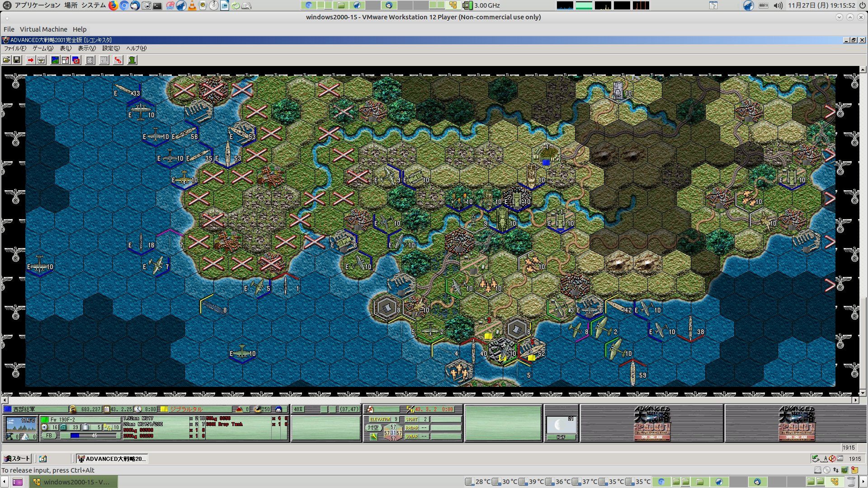Click the 7.92mm MG17 weapon row

click(164, 418)
